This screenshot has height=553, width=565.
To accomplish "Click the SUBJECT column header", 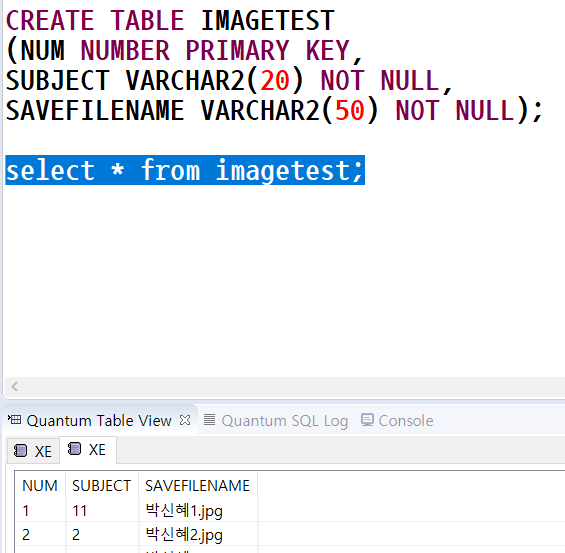I will (x=102, y=486).
